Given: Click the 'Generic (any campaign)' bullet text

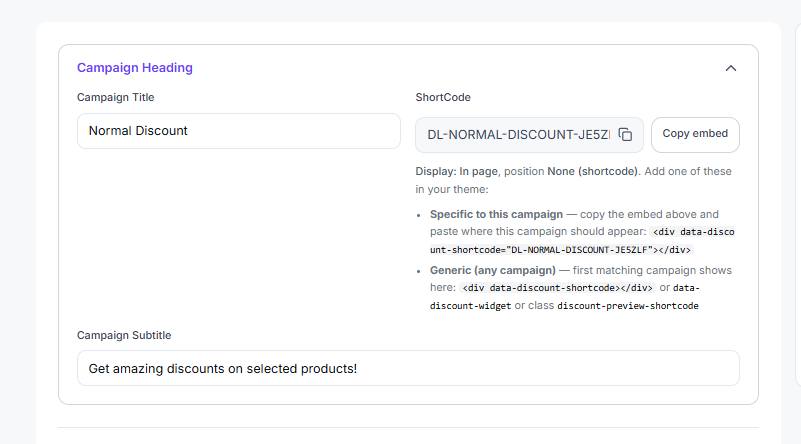Looking at the screenshot, I should 492,270.
